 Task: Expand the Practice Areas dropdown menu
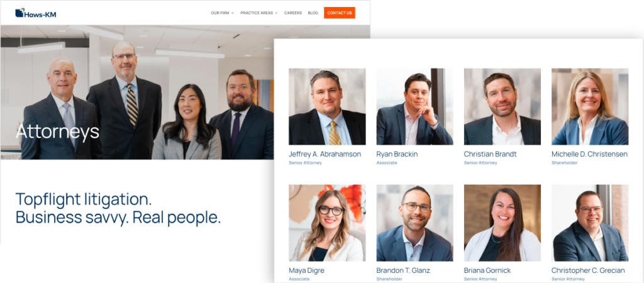[259, 13]
